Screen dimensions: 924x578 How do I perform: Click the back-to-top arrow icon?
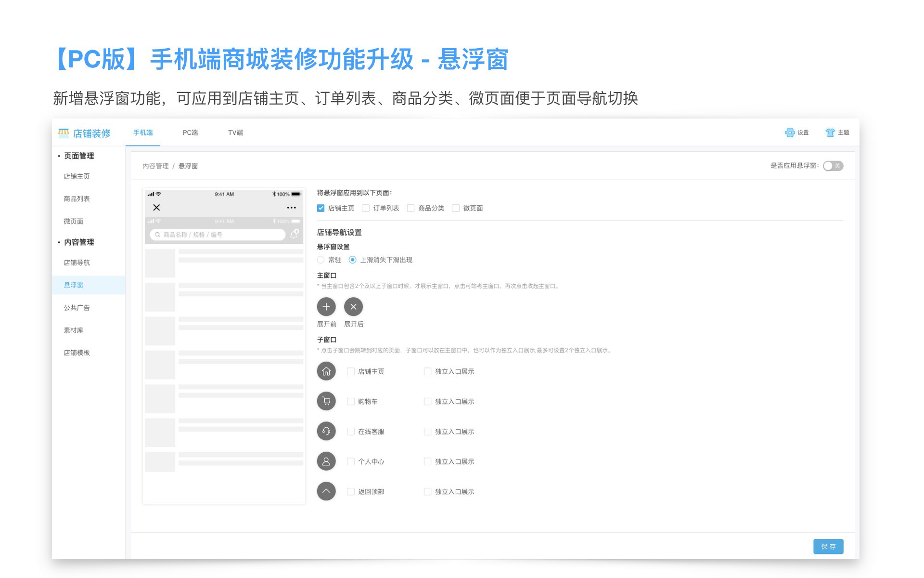(326, 491)
